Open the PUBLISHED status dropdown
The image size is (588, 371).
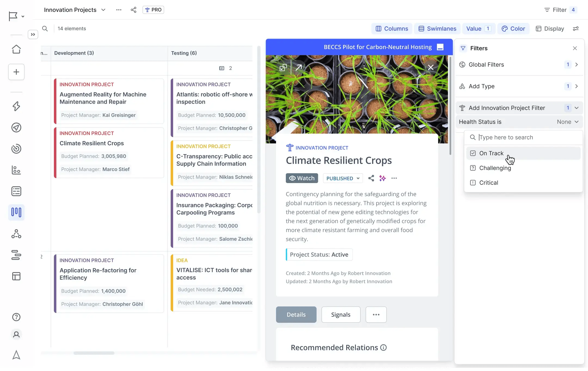(343, 178)
